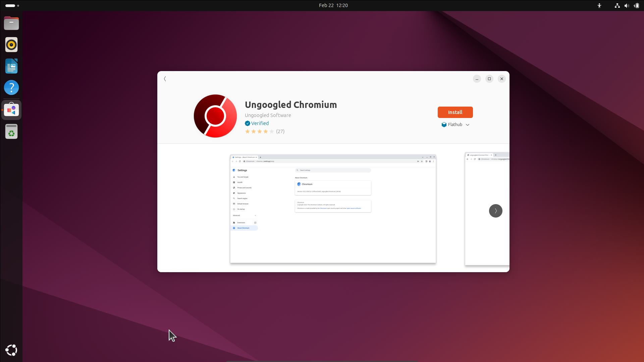Show applications via the Ubuntu logo
Viewport: 644px width, 362px height.
click(11, 350)
